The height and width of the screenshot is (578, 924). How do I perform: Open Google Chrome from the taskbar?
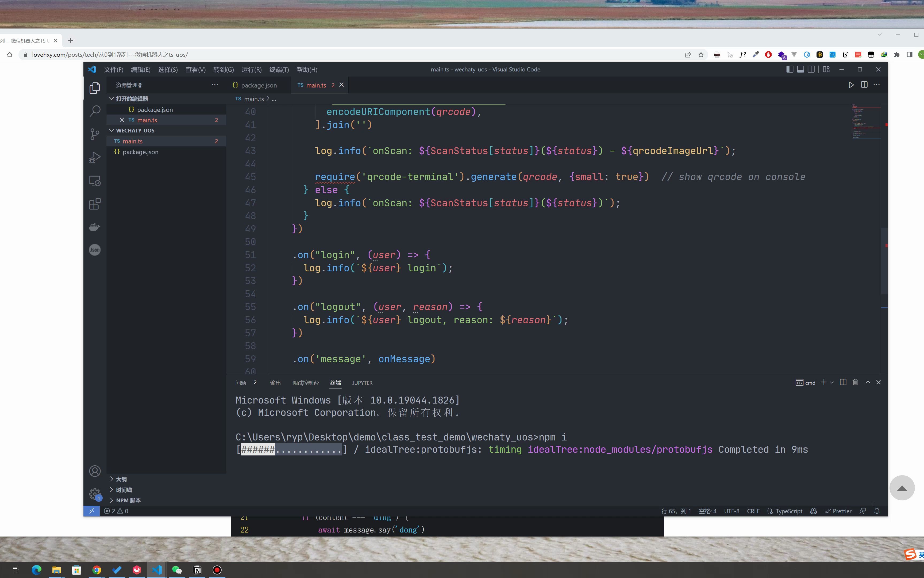tap(97, 570)
